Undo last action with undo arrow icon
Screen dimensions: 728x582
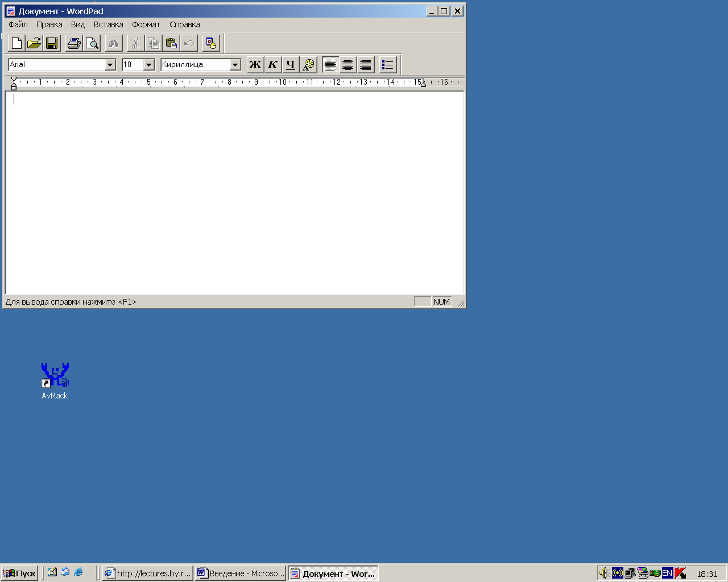(189, 43)
